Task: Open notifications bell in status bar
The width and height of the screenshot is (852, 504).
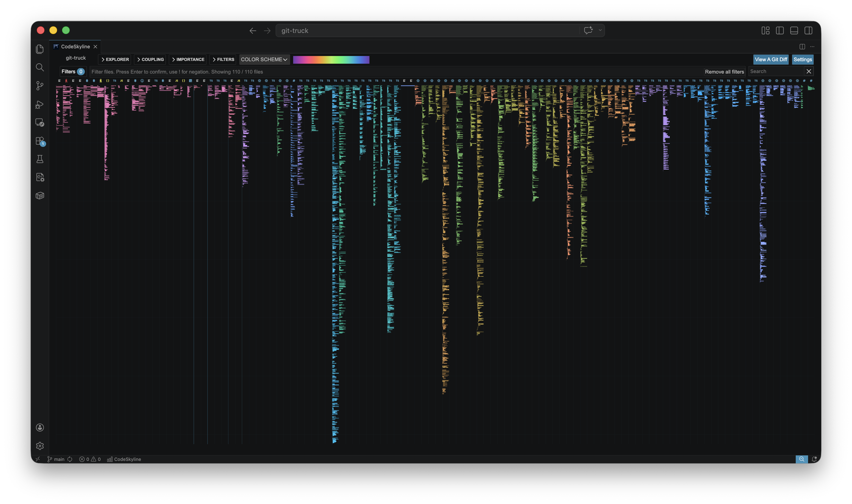Action: [814, 459]
